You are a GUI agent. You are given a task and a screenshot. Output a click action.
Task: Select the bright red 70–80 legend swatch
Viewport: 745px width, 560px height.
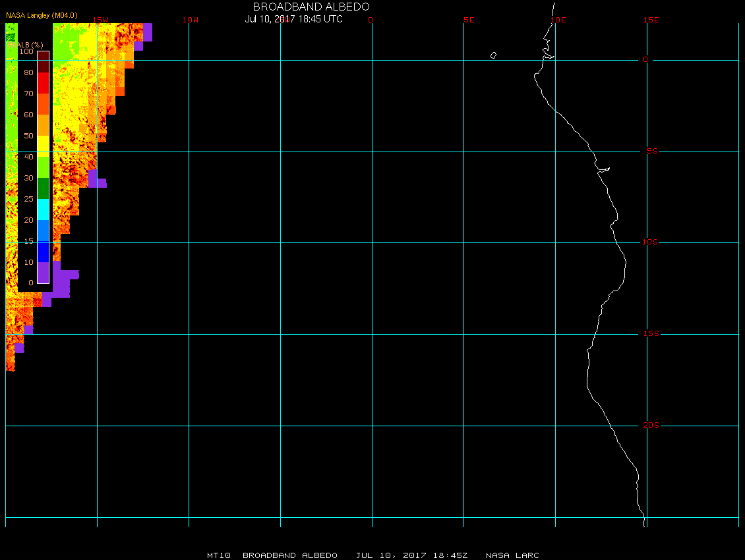44,82
